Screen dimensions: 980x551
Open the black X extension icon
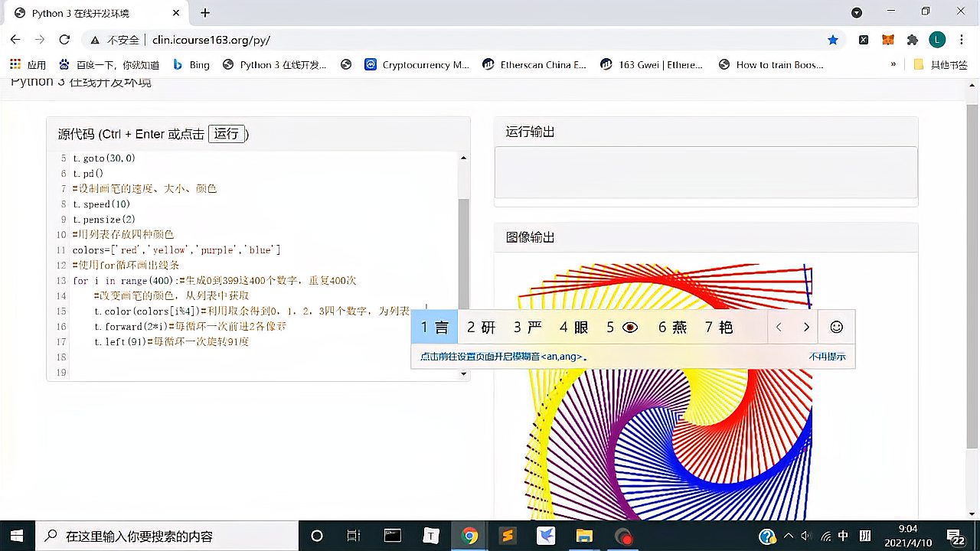pyautogui.click(x=864, y=40)
